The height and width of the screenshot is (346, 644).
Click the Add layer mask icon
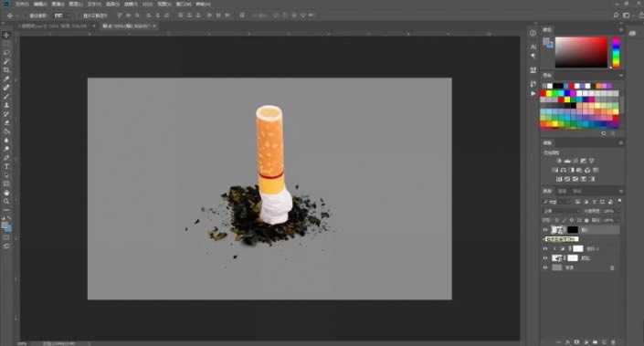577,341
